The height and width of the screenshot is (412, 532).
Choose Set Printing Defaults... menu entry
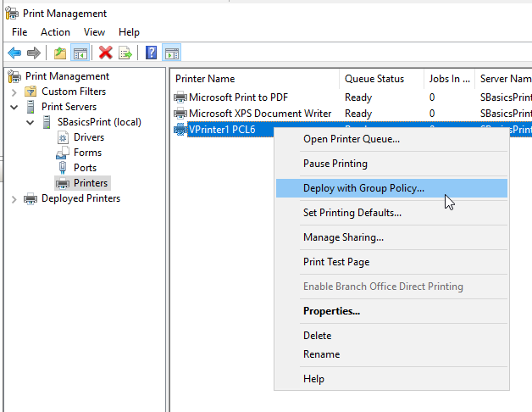[x=391, y=213]
